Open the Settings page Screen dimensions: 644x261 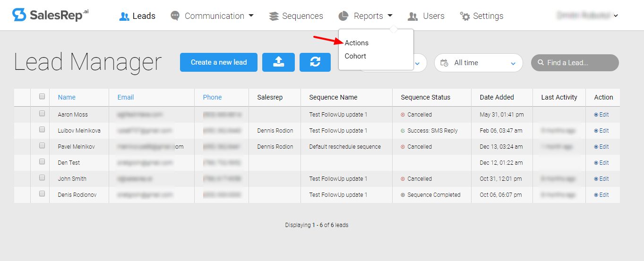[481, 16]
